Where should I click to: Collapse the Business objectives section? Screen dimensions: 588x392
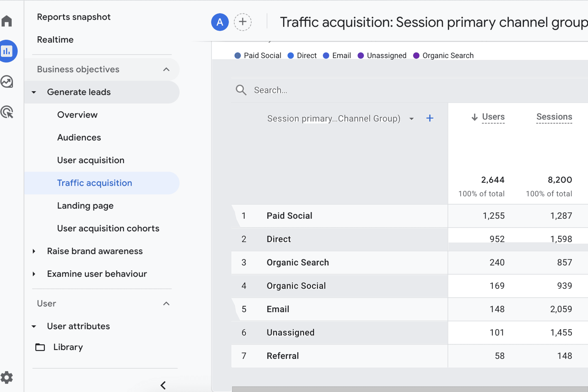(x=166, y=69)
